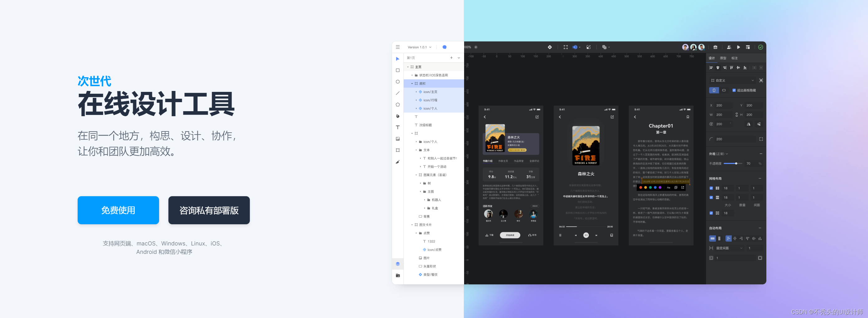Switch to 原型 tab
This screenshot has height=318, width=868.
coord(723,58)
